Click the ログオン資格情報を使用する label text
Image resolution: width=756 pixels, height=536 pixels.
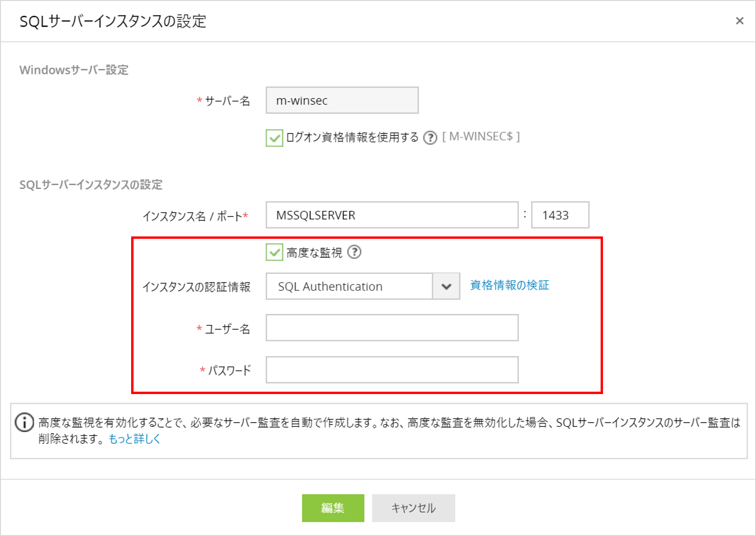point(352,138)
